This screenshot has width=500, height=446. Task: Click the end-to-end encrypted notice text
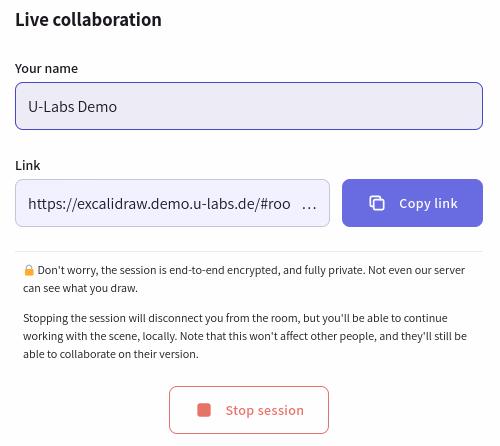[x=244, y=279]
